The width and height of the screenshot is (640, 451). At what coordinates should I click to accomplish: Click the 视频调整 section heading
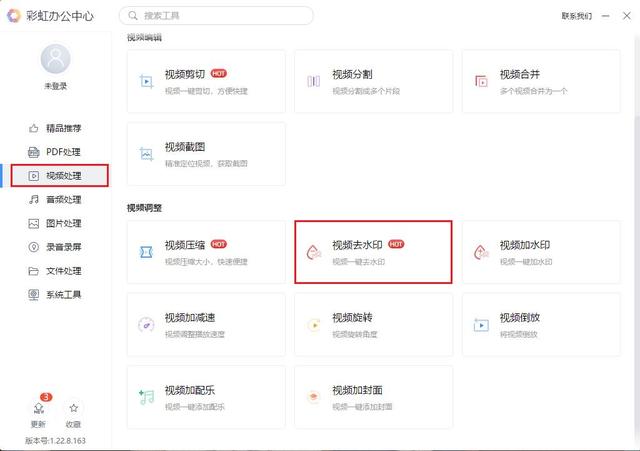pos(144,208)
